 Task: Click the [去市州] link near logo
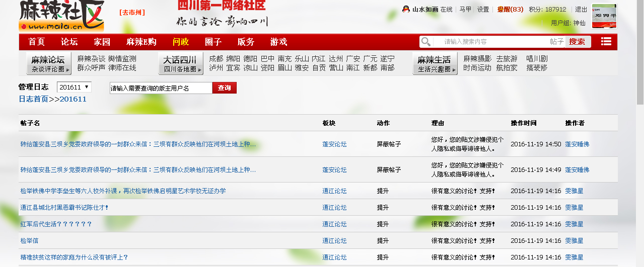[x=132, y=13]
